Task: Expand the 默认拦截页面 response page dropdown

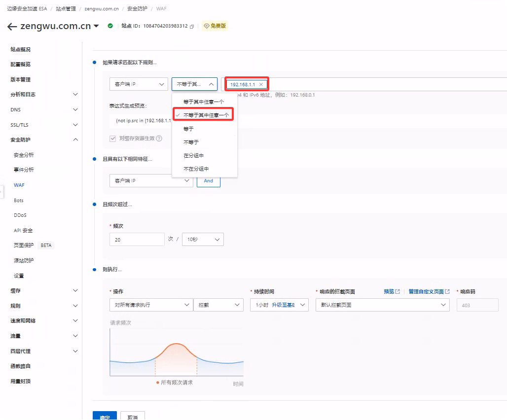Action: [x=382, y=305]
